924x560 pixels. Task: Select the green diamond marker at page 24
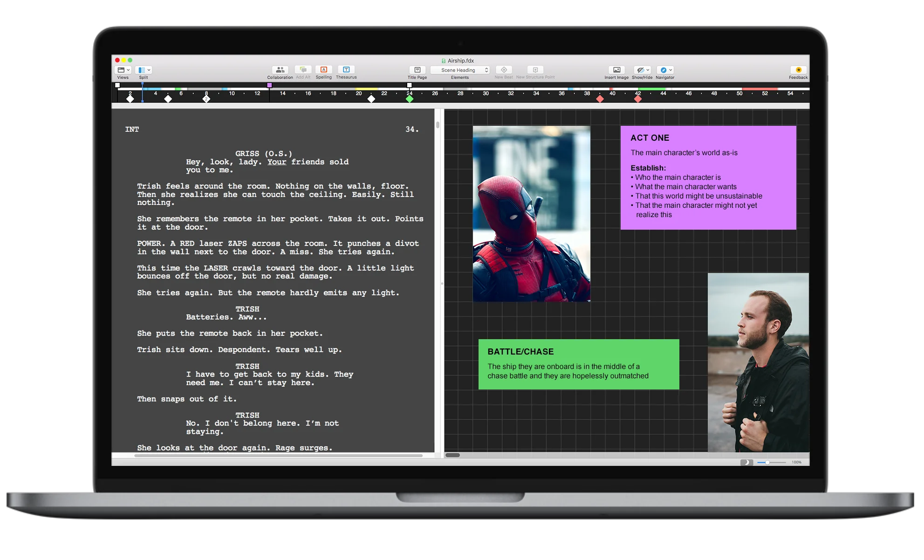[x=409, y=99]
